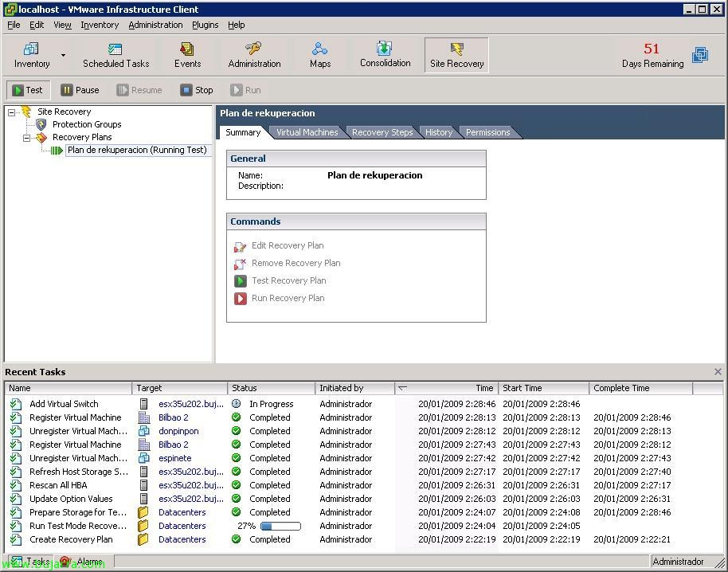Click In Progress clock status icon
The width and height of the screenshot is (728, 572).
237,404
